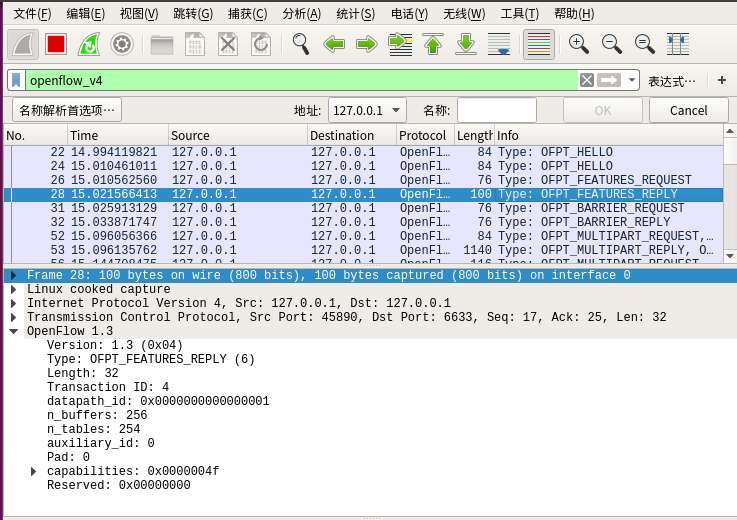Zoom in the main window text
The image size is (737, 520).
point(579,45)
